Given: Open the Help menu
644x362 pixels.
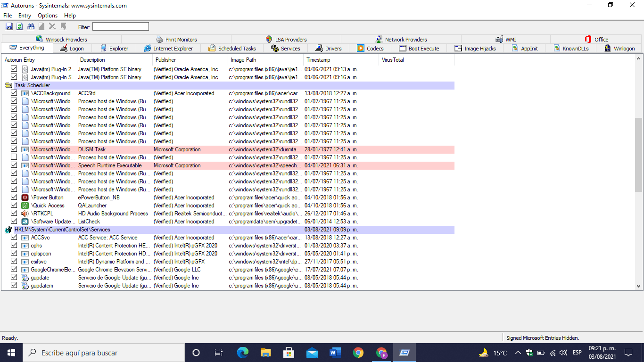Looking at the screenshot, I should (x=70, y=16).
